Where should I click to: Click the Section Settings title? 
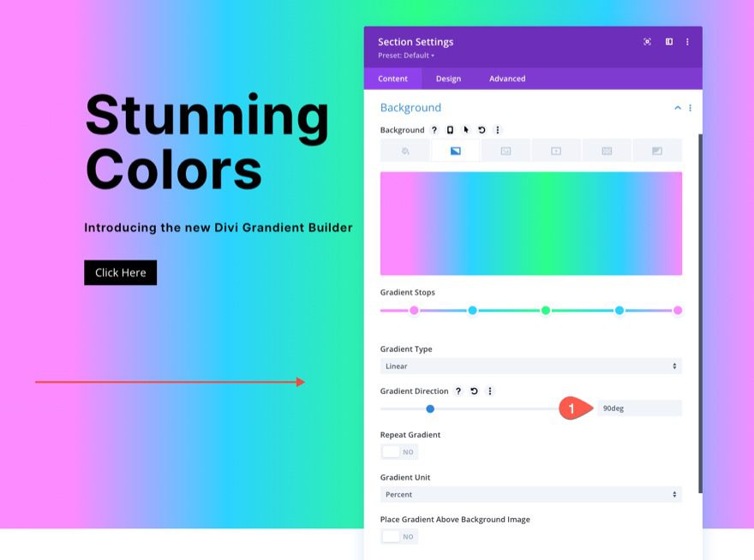[416, 42]
